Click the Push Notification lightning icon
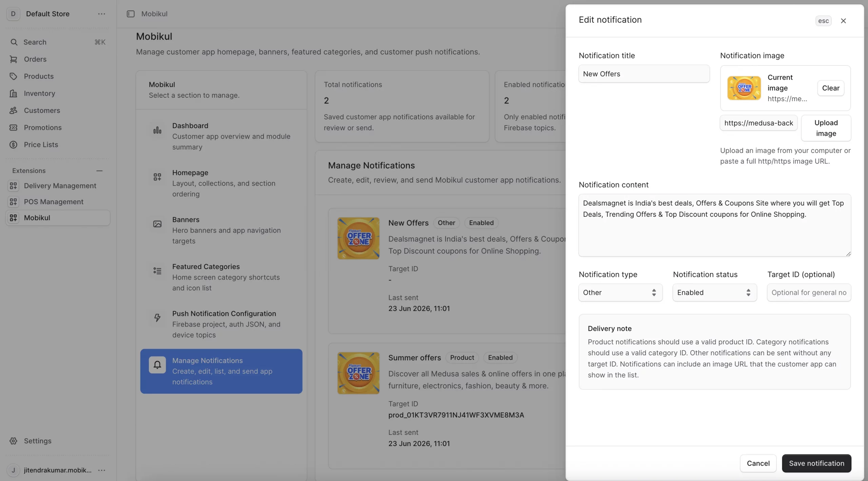This screenshot has height=481, width=868. pyautogui.click(x=157, y=318)
